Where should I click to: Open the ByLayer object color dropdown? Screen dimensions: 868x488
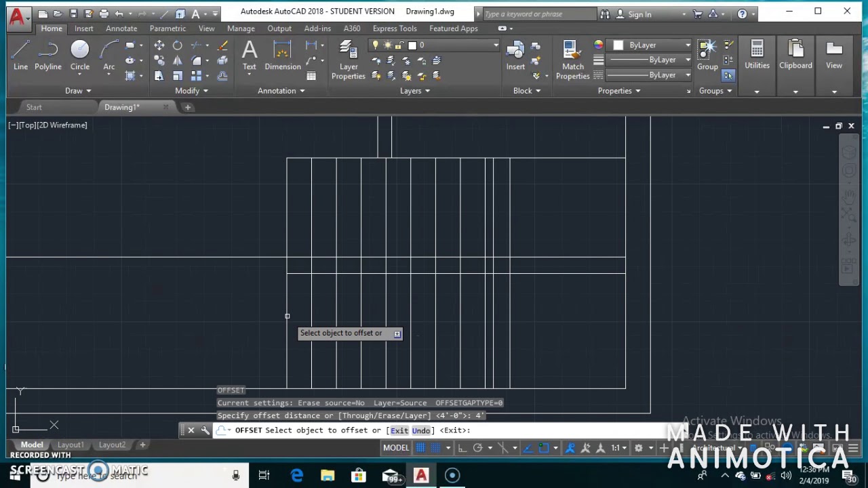[x=688, y=45]
